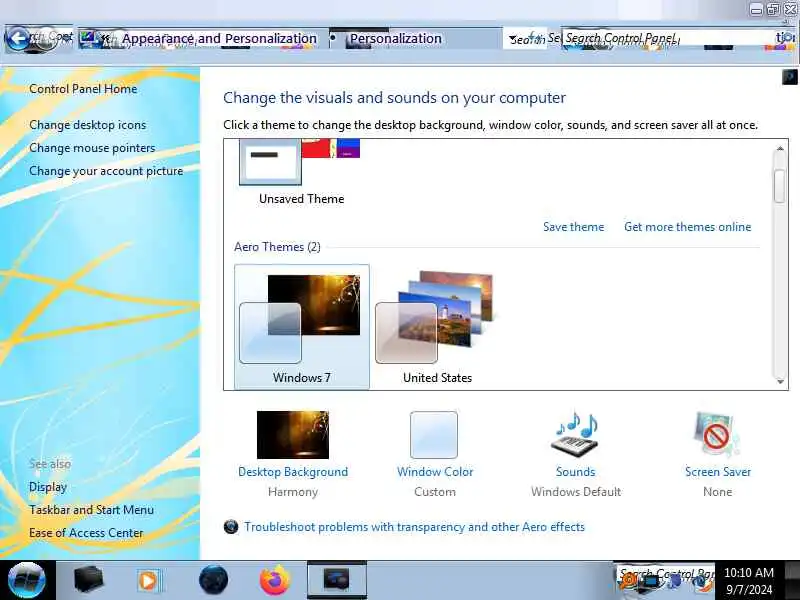This screenshot has width=800, height=600.
Task: Open the Window Color swatch icon
Action: 434,435
